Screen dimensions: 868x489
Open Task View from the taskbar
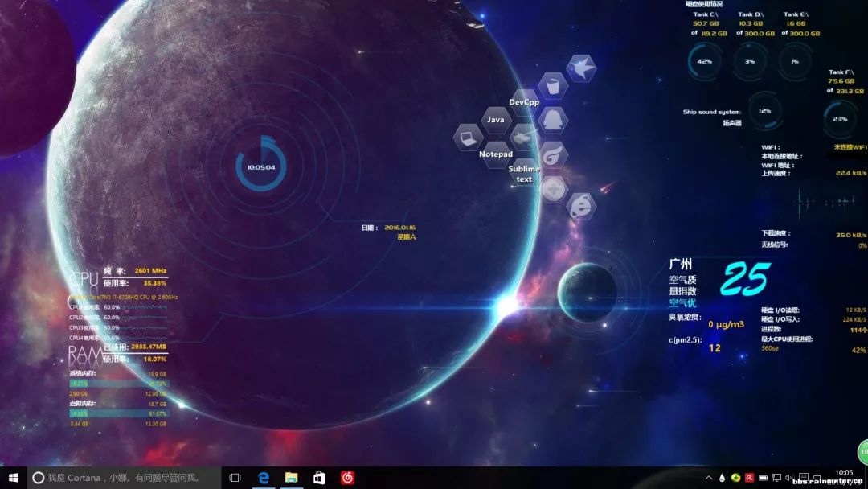click(235, 478)
